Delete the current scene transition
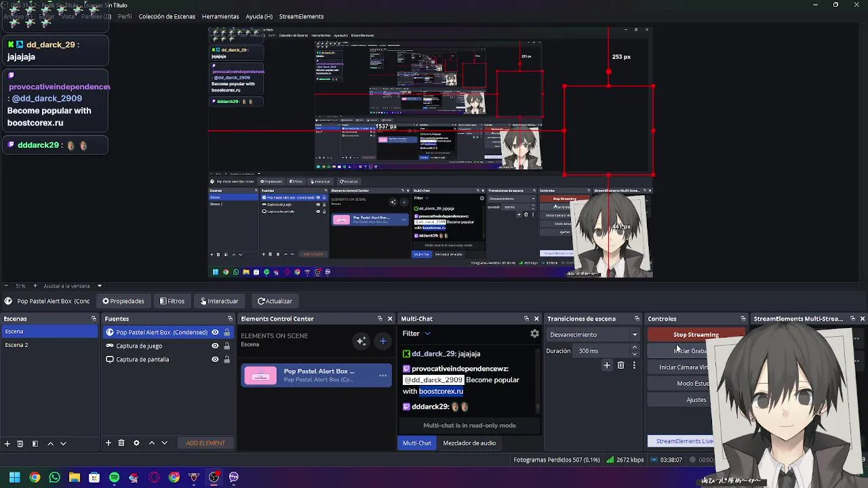The image size is (868, 488). [x=620, y=365]
